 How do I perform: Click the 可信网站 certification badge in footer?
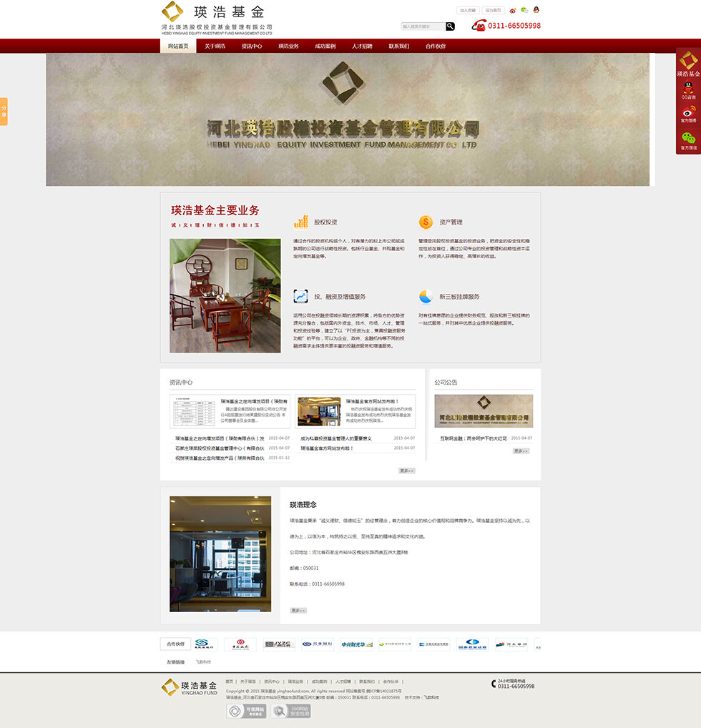click(x=246, y=711)
